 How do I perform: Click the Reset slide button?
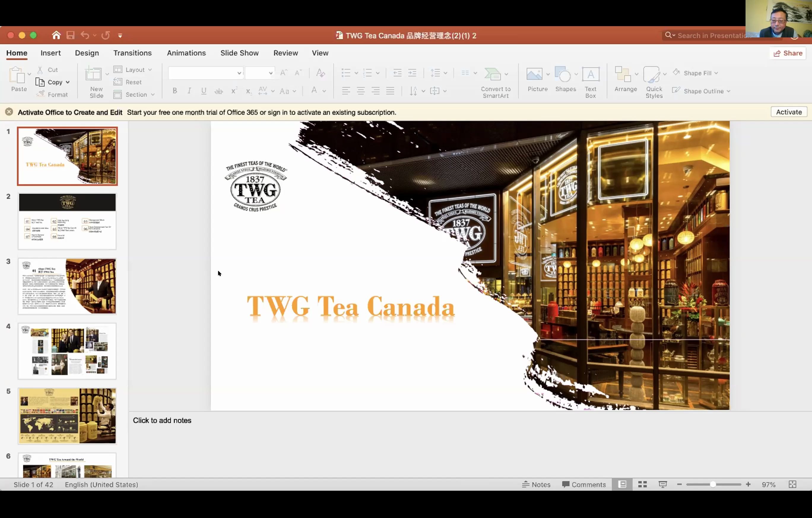[127, 82]
